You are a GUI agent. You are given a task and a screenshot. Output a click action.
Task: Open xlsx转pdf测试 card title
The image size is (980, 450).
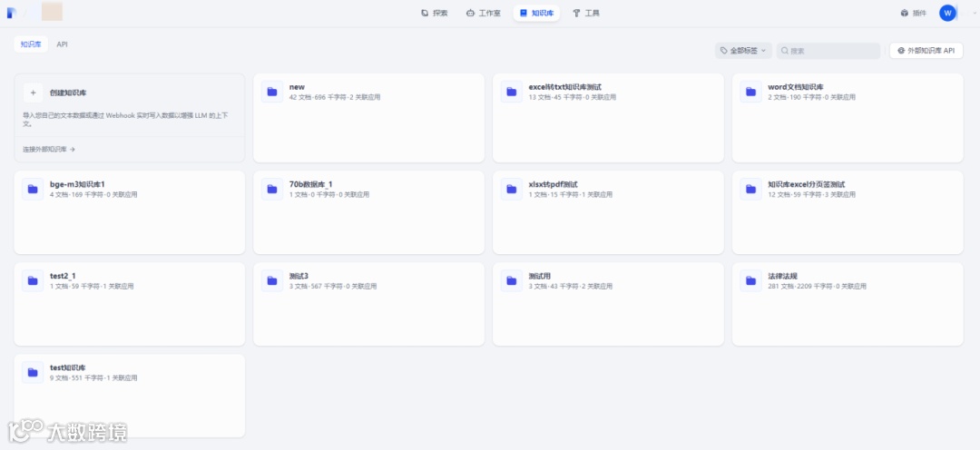[554, 184]
